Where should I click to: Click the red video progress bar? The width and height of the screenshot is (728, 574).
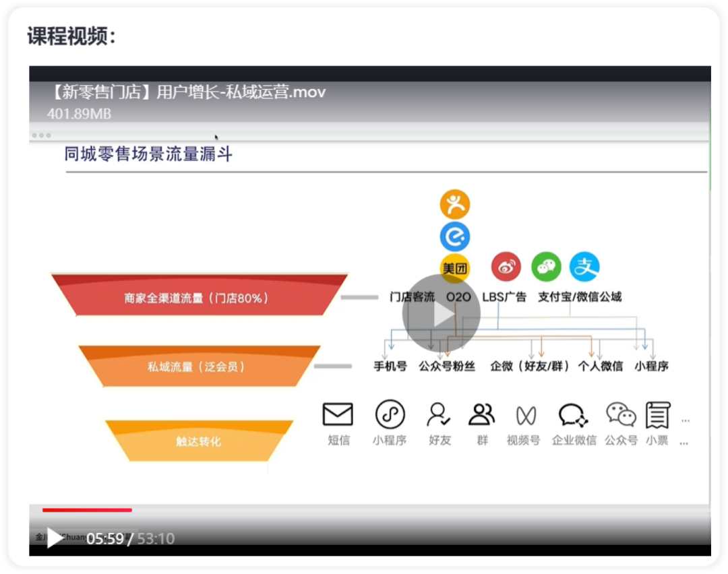click(x=87, y=510)
